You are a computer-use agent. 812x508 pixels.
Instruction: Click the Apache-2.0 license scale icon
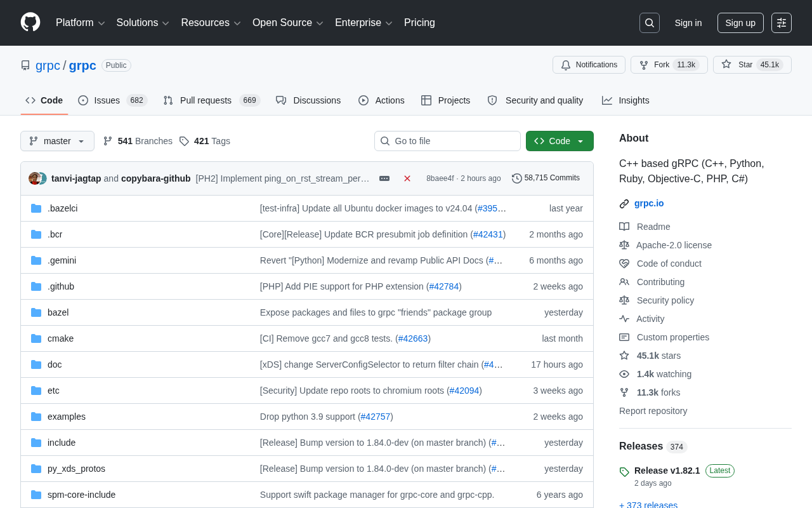624,245
